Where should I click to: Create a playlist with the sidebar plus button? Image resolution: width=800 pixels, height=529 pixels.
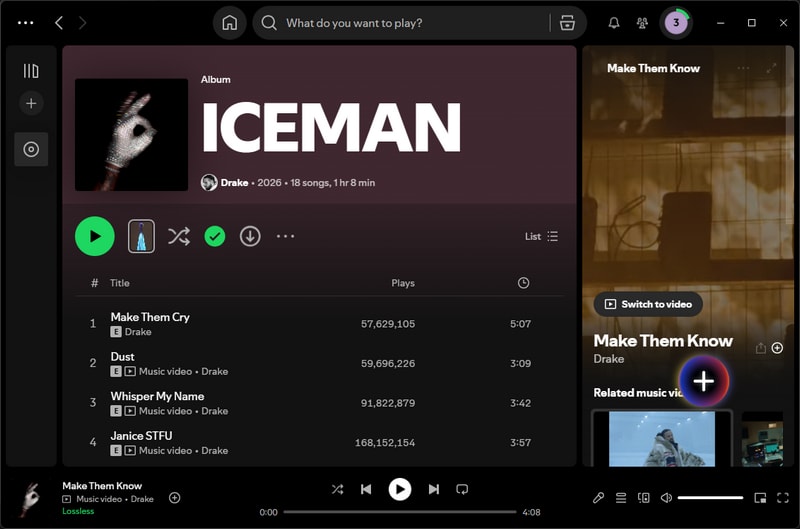(x=31, y=103)
